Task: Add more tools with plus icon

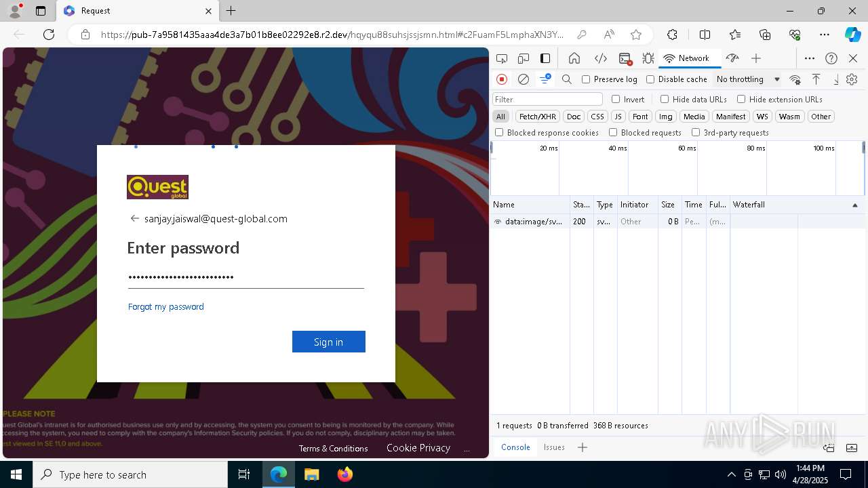Action: coord(756,58)
